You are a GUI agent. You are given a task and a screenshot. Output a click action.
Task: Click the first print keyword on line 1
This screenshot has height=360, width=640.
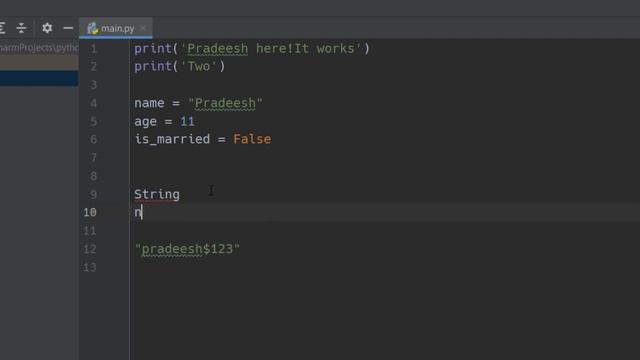[153, 49]
